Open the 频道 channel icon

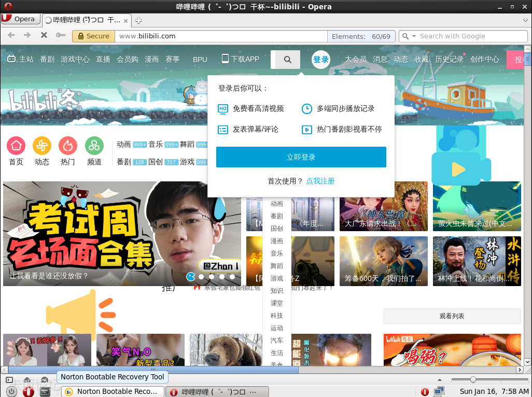point(94,146)
